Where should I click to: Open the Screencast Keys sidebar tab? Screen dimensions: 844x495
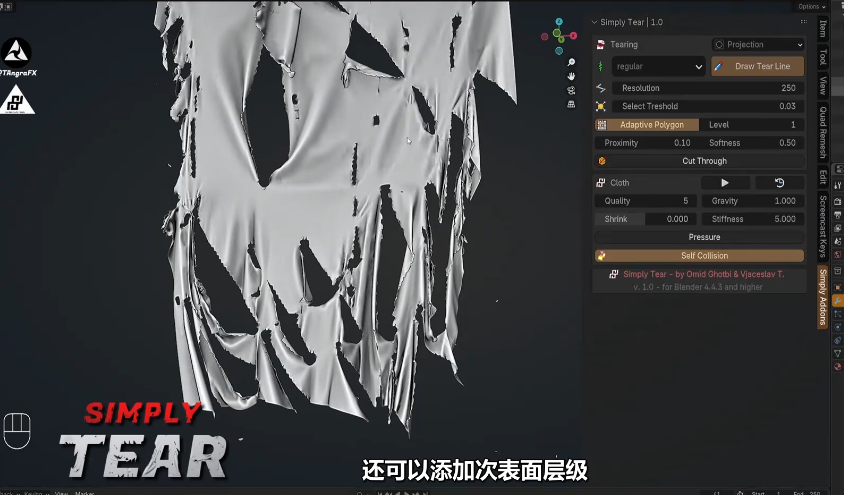822,226
